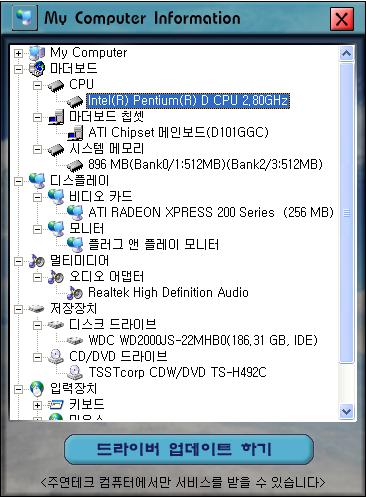Click the 마더보드 칩셋 icon
The height and width of the screenshot is (497, 366).
(x=56, y=117)
